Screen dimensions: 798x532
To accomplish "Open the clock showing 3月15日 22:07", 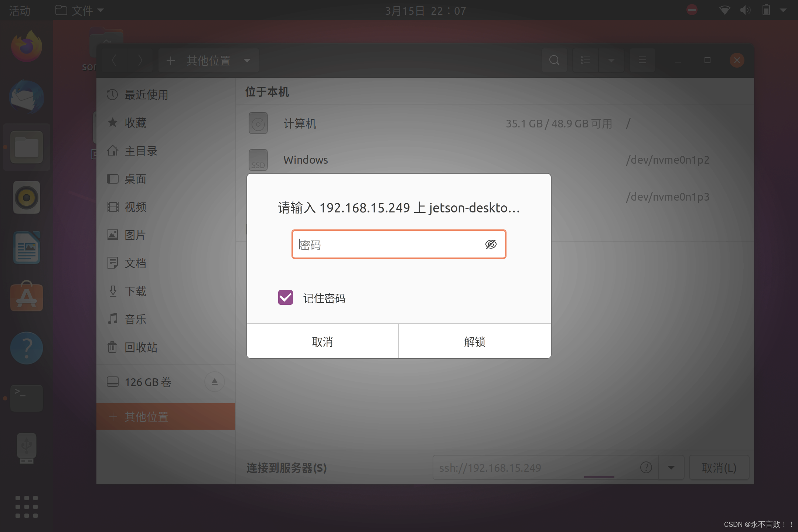I will click(x=426, y=11).
